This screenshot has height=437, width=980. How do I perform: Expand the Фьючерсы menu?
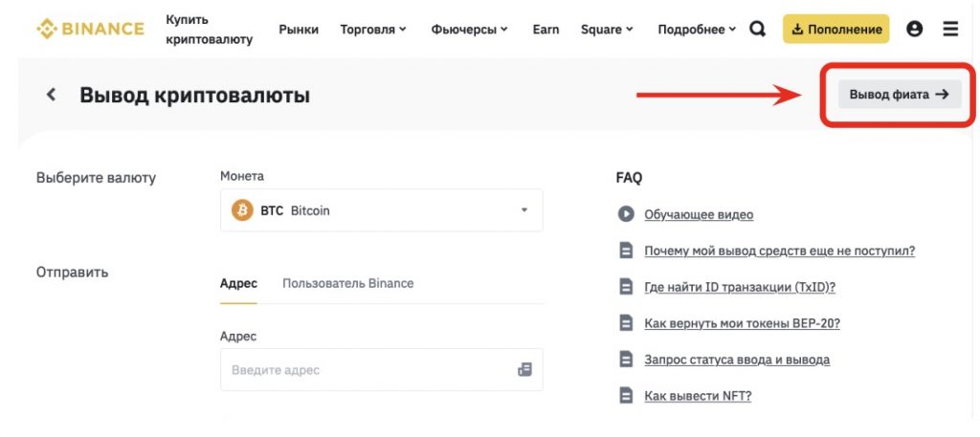pyautogui.click(x=470, y=30)
